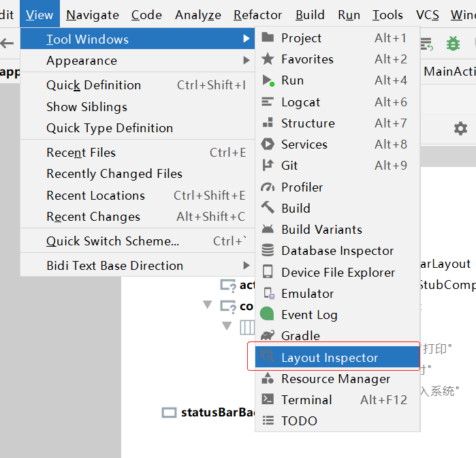Click the Run play icon in submenu
The height and width of the screenshot is (458, 476).
268,80
